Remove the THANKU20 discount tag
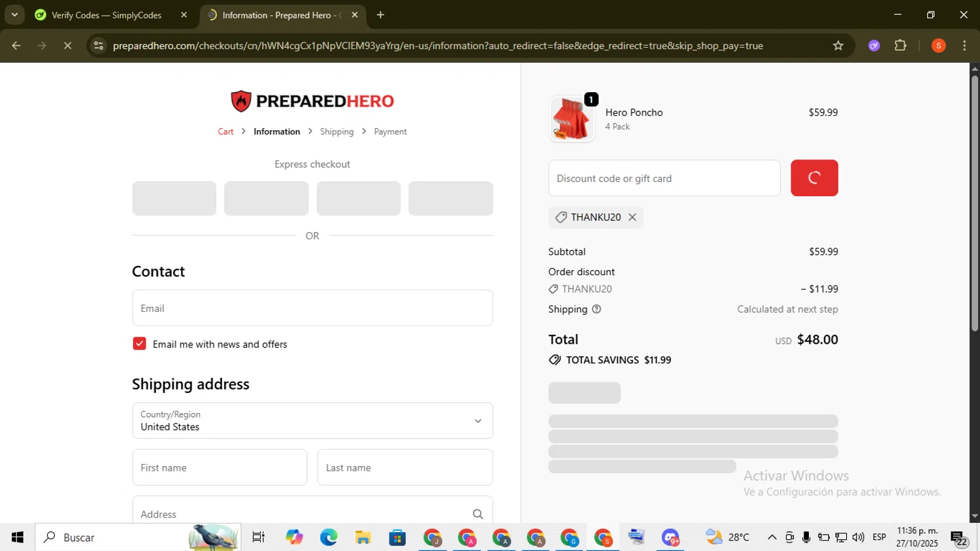The width and height of the screenshot is (980, 551). click(632, 217)
